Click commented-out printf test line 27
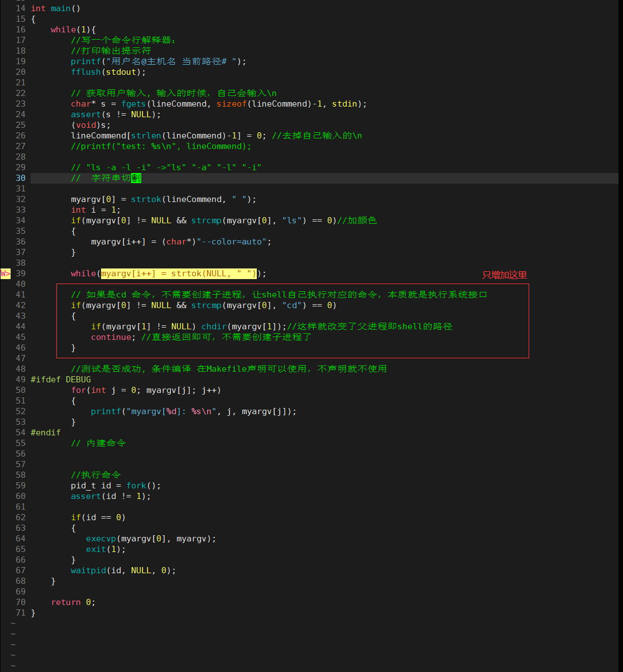The height and width of the screenshot is (672, 623). (x=161, y=146)
